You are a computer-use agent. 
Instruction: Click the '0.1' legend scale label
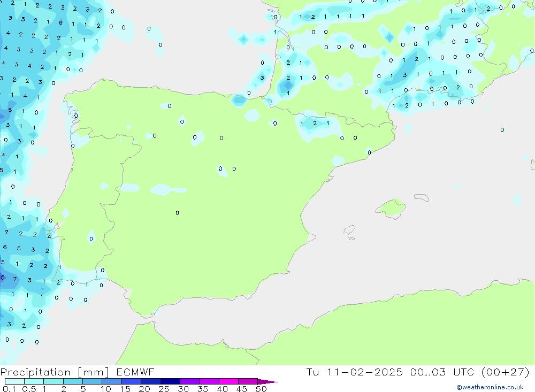(9, 389)
